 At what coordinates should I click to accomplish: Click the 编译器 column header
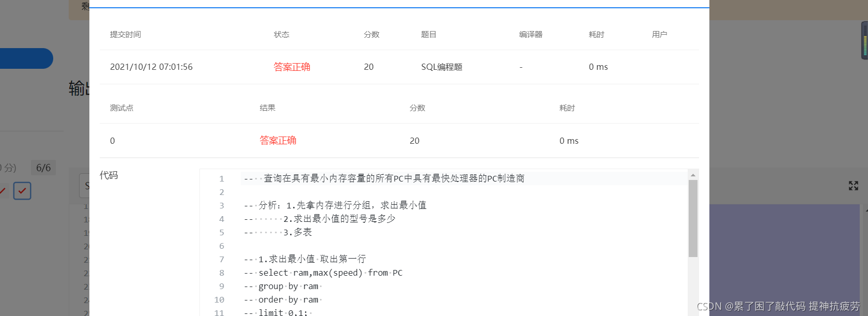click(531, 35)
